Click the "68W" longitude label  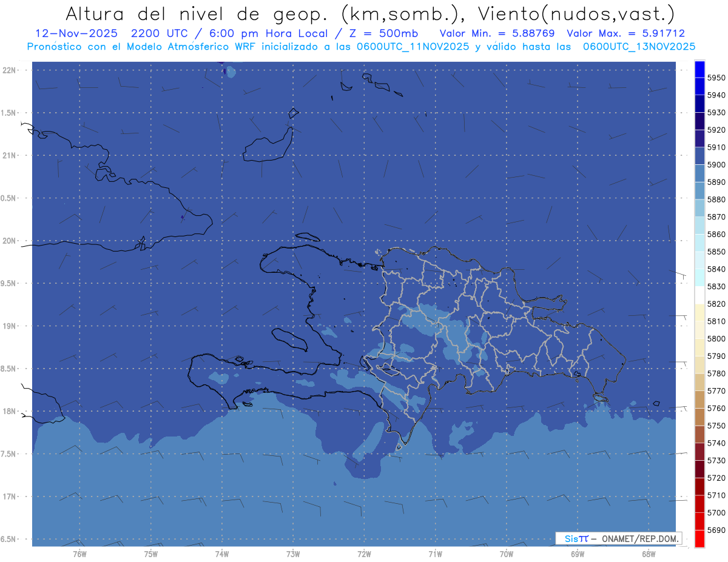point(649,553)
